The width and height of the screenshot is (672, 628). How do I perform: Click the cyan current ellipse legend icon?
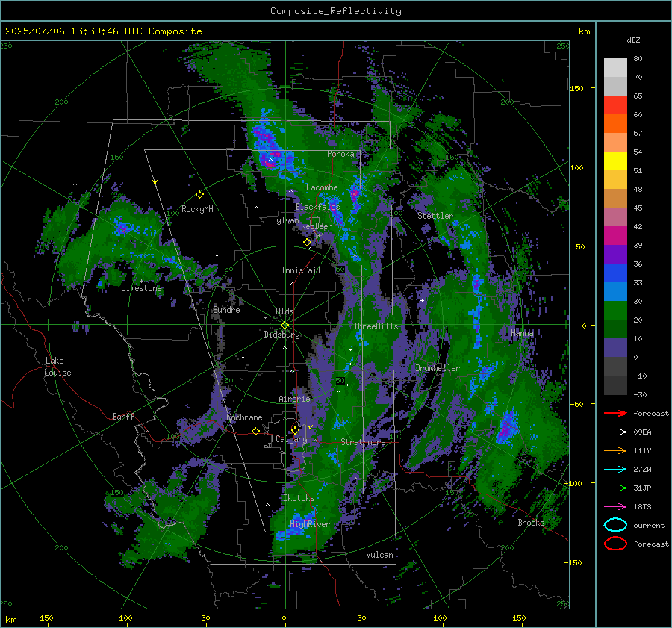point(615,525)
